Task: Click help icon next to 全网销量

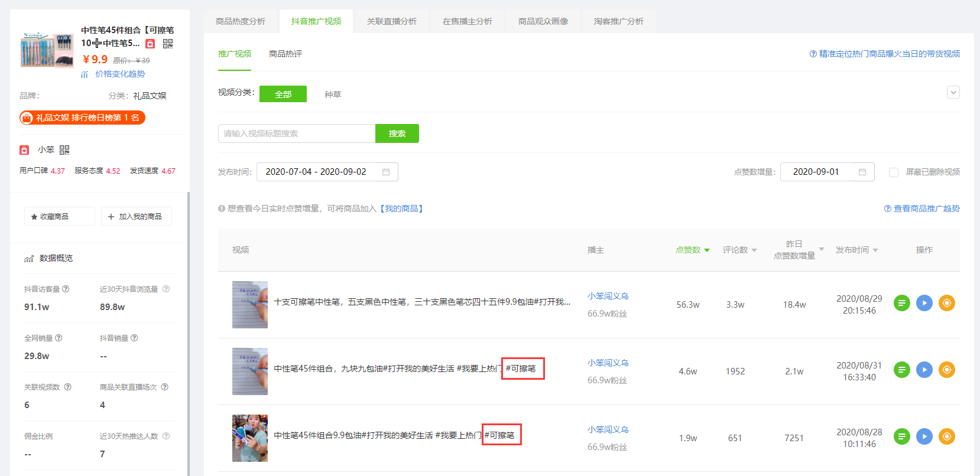Action: [59, 338]
